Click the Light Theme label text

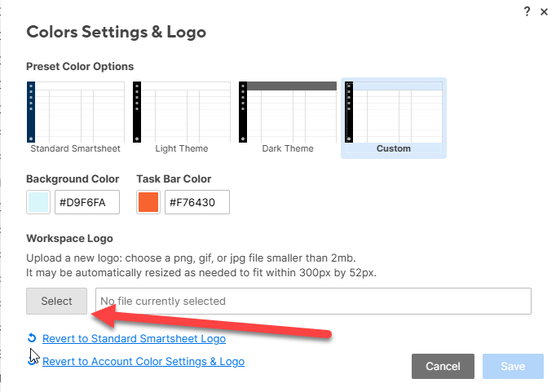point(181,149)
